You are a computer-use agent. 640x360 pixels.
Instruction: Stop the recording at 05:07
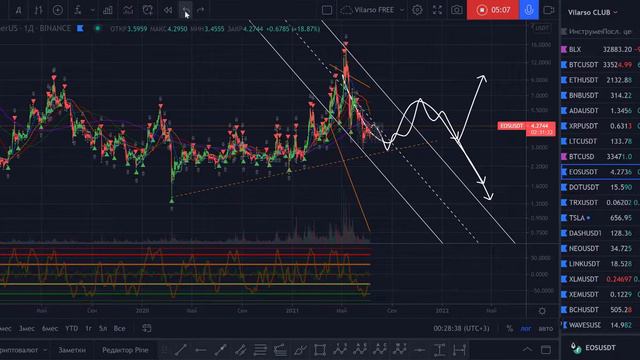(x=493, y=10)
